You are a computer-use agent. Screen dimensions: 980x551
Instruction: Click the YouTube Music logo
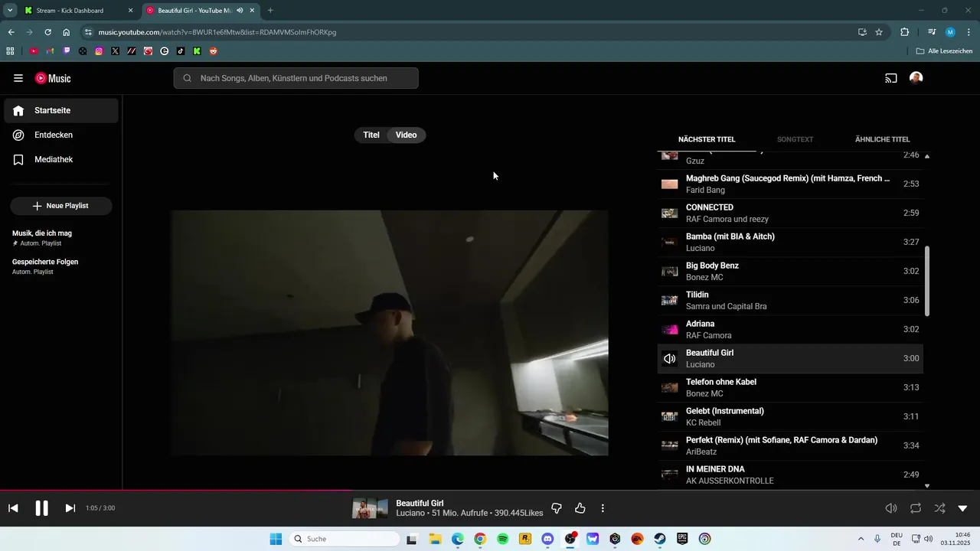[x=53, y=78]
